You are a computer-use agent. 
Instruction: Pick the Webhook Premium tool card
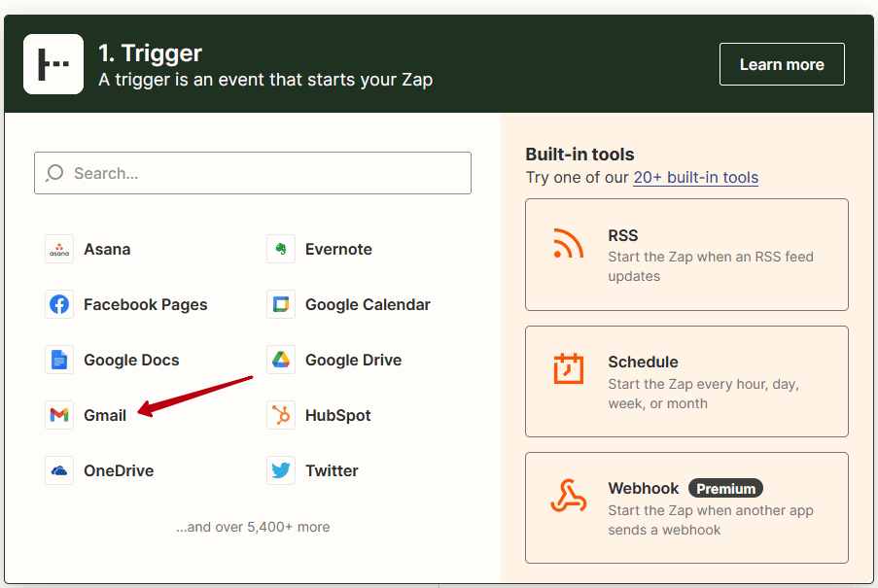coord(686,508)
